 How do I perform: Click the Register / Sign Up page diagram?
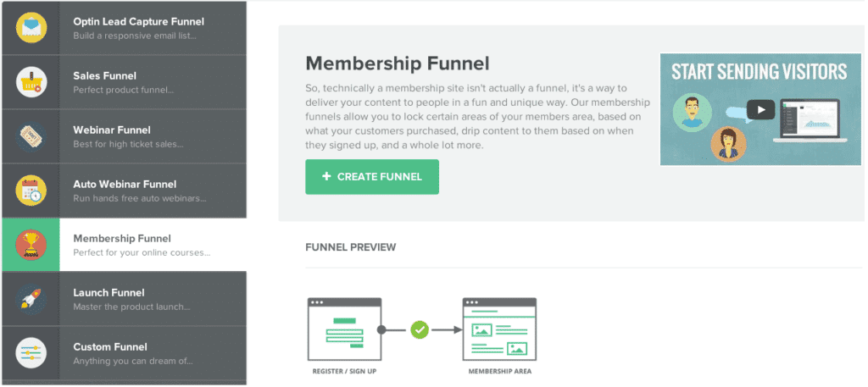[x=344, y=329]
